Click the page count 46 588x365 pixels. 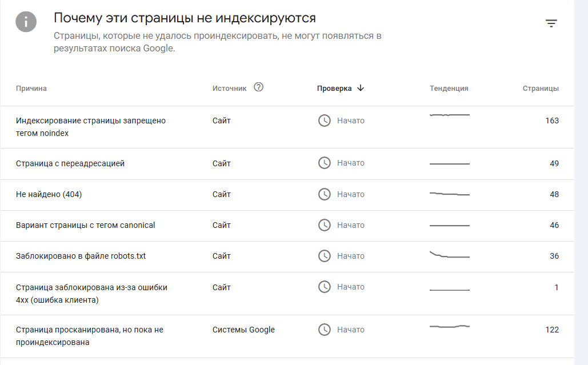pyautogui.click(x=554, y=225)
